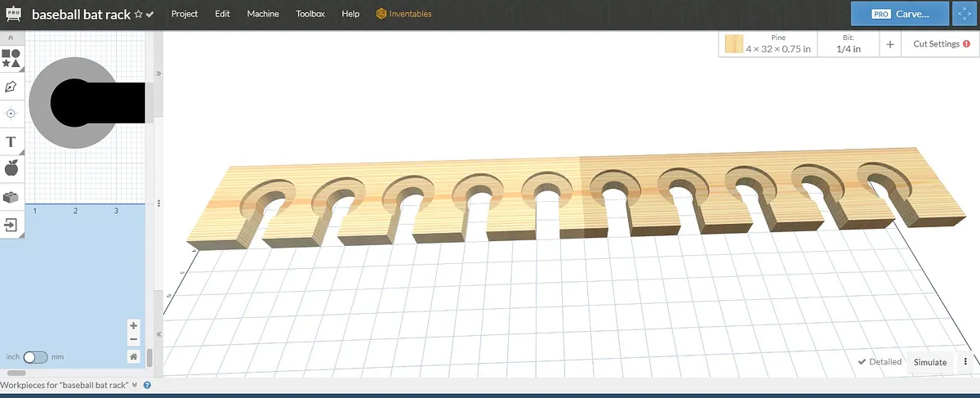This screenshot has width=980, height=398.
Task: Select the Pen drawing tool
Action: 11,86
